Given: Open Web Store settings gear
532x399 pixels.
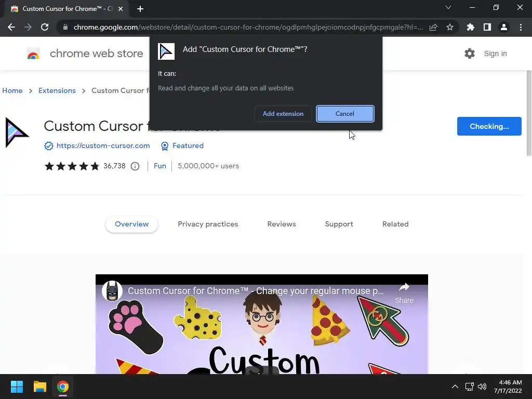Looking at the screenshot, I should (470, 54).
